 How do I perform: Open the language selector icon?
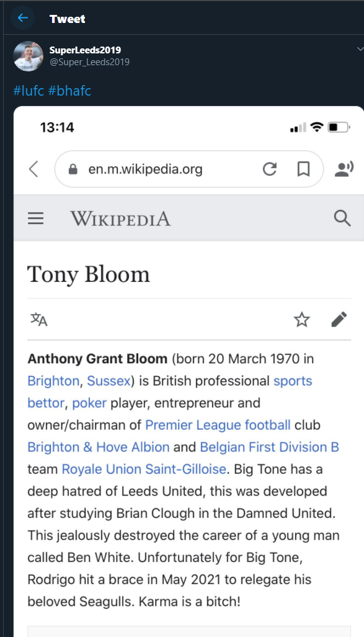pos(39,320)
